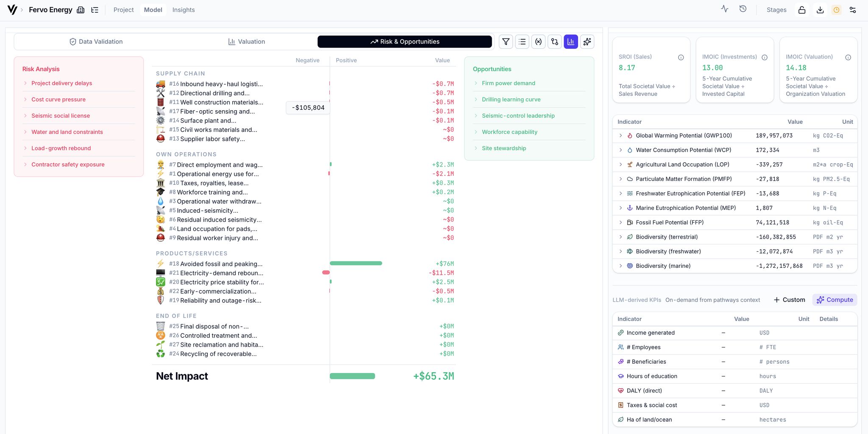
Task: Open the Insights menu item
Action: pyautogui.click(x=183, y=10)
